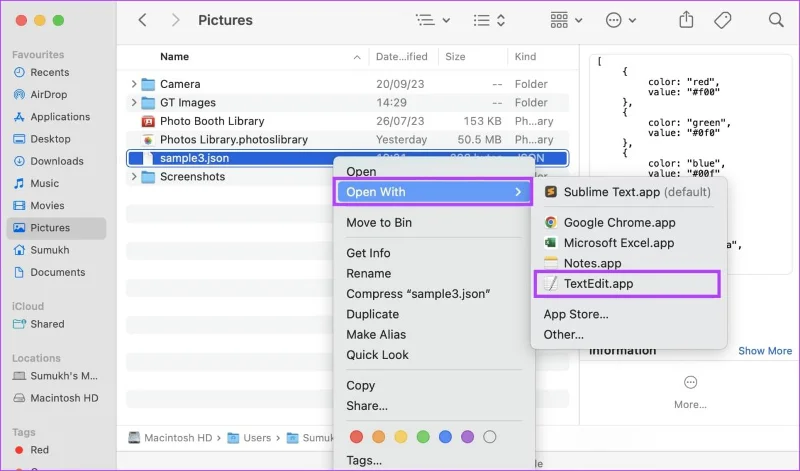Image resolution: width=800 pixels, height=471 pixels.
Task: Expand the Camera folder
Action: 134,84
